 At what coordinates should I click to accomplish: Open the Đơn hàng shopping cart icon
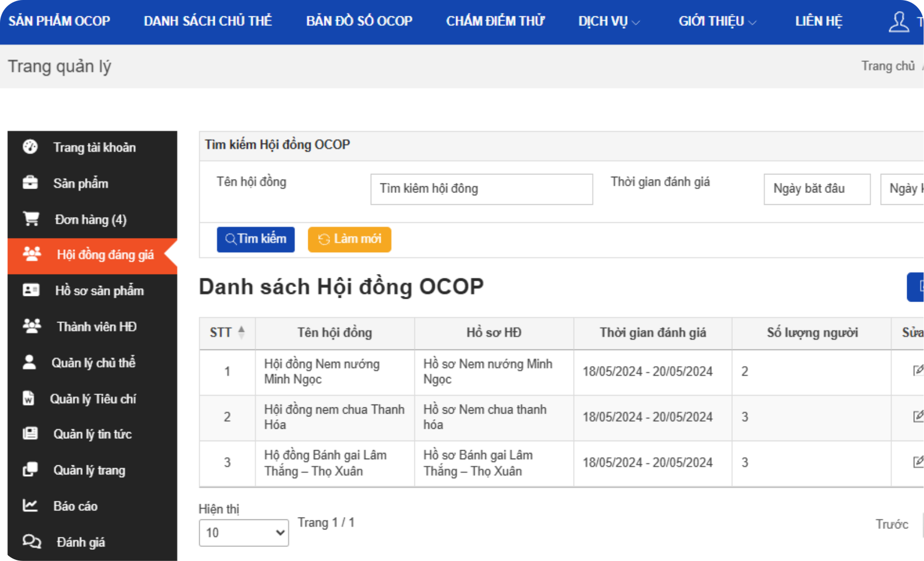click(x=31, y=219)
